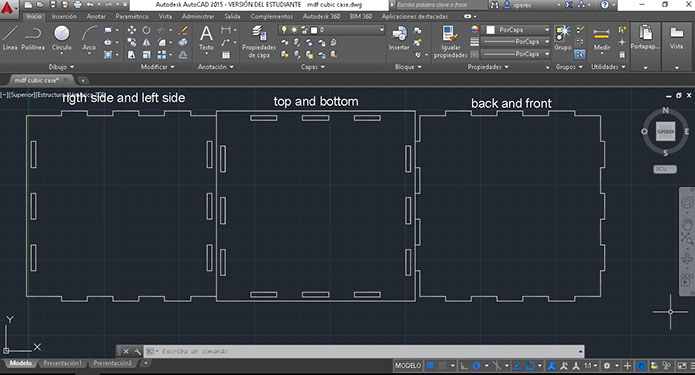Click the MODELO status bar button

(x=408, y=366)
